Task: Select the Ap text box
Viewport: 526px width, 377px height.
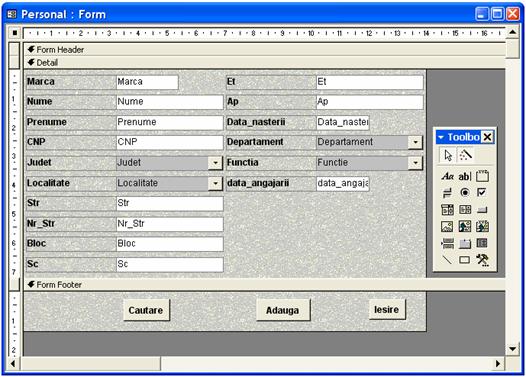Action: coord(370,102)
